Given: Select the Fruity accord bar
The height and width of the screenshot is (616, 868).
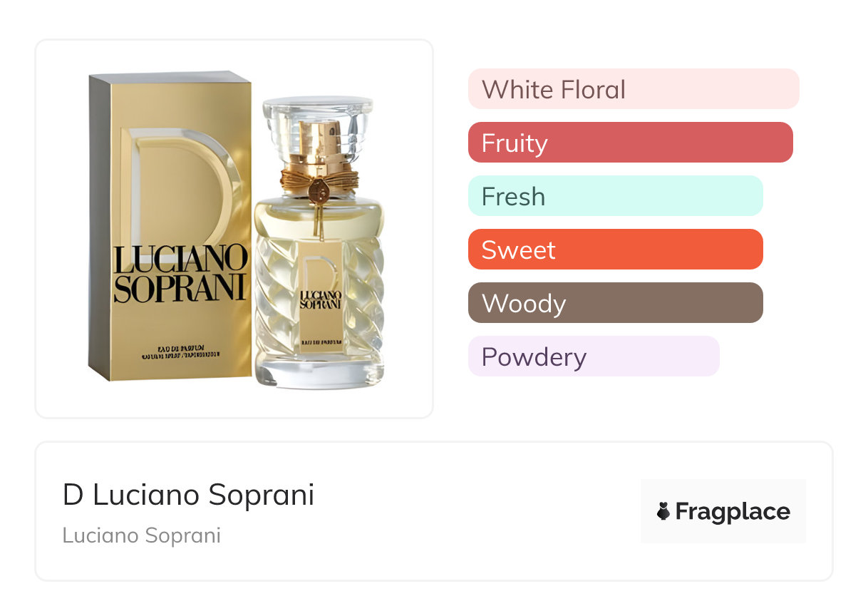Looking at the screenshot, I should pyautogui.click(x=630, y=143).
